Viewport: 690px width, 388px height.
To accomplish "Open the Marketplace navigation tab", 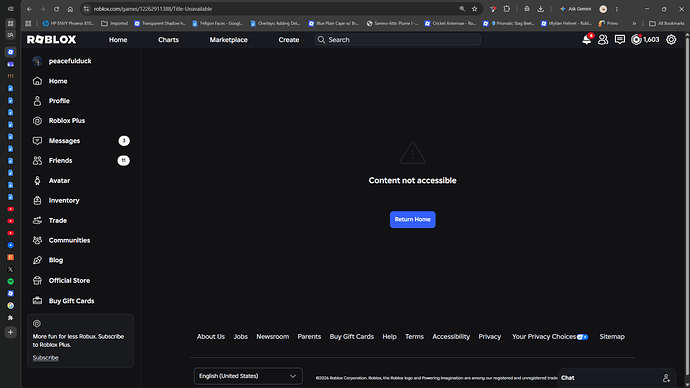I will [x=228, y=40].
